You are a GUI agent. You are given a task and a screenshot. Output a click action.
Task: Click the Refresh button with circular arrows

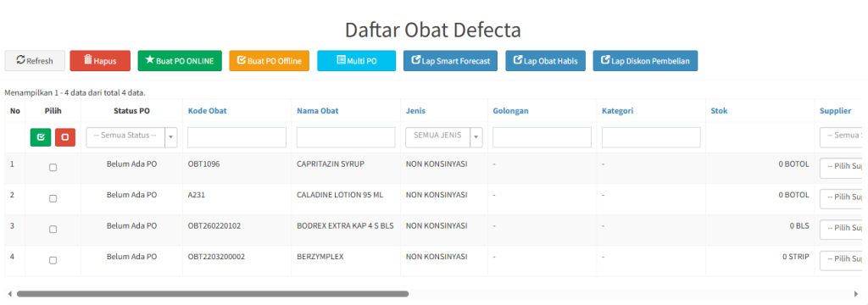pos(35,61)
